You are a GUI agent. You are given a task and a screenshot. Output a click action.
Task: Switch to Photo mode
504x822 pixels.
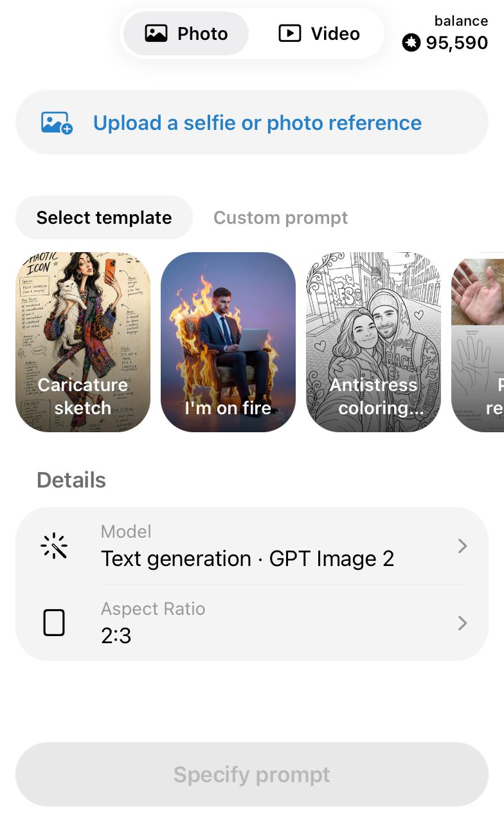point(186,33)
